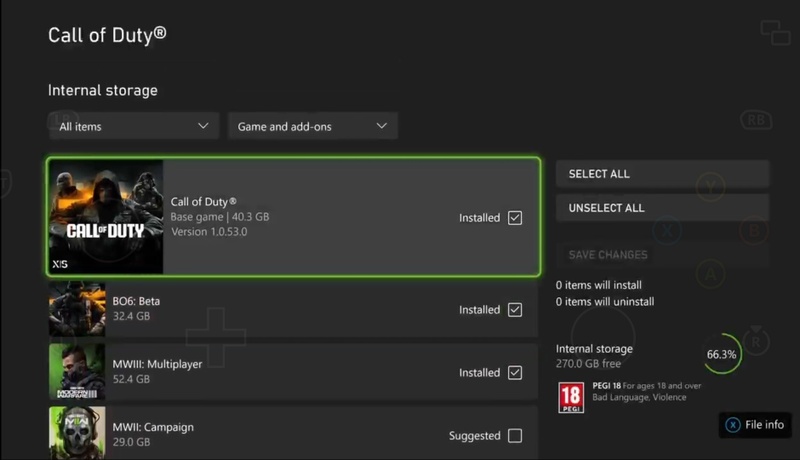Open the multi-window overlay icon at top right
800x460 pixels.
[x=775, y=33]
